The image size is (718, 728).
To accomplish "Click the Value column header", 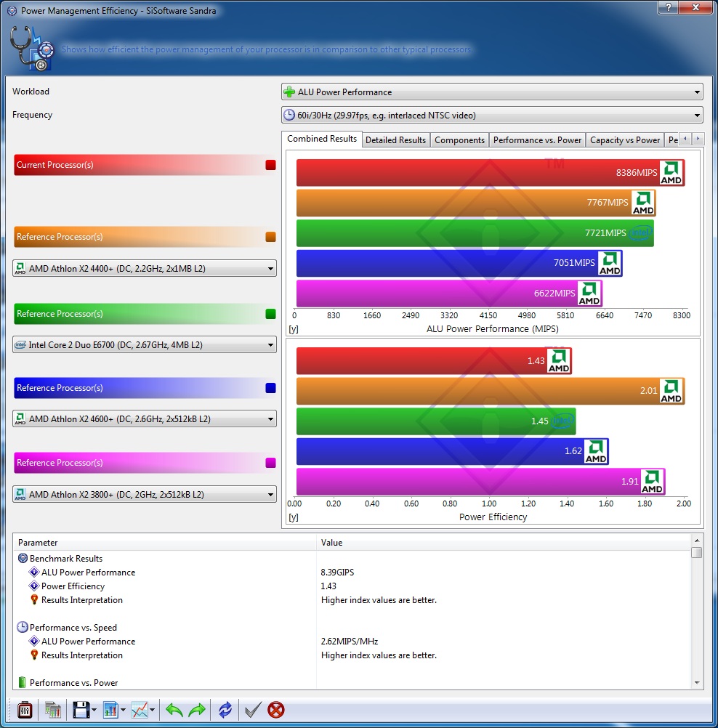I will [504, 543].
